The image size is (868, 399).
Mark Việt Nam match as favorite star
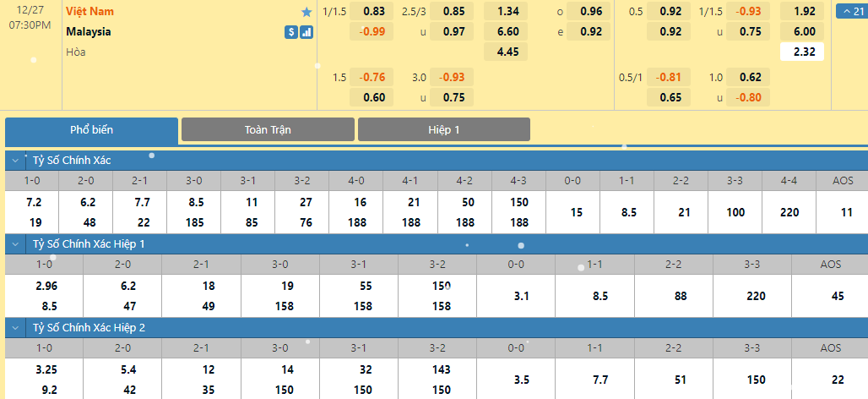(x=307, y=12)
